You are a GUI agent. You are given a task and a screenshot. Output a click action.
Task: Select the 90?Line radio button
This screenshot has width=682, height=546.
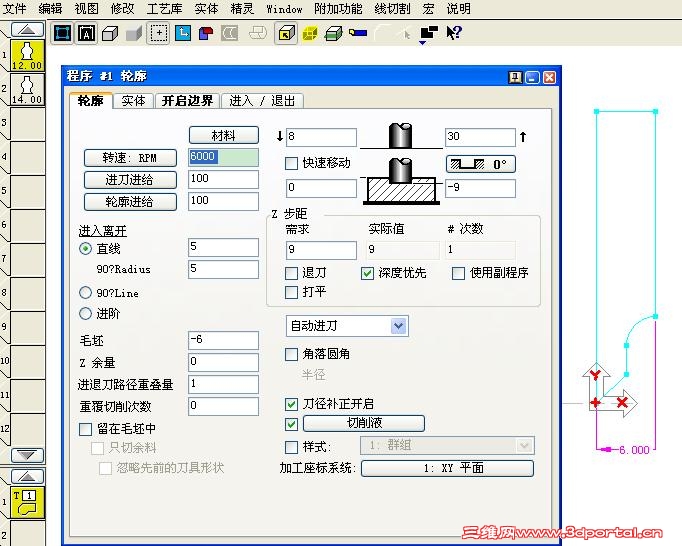tap(85, 292)
